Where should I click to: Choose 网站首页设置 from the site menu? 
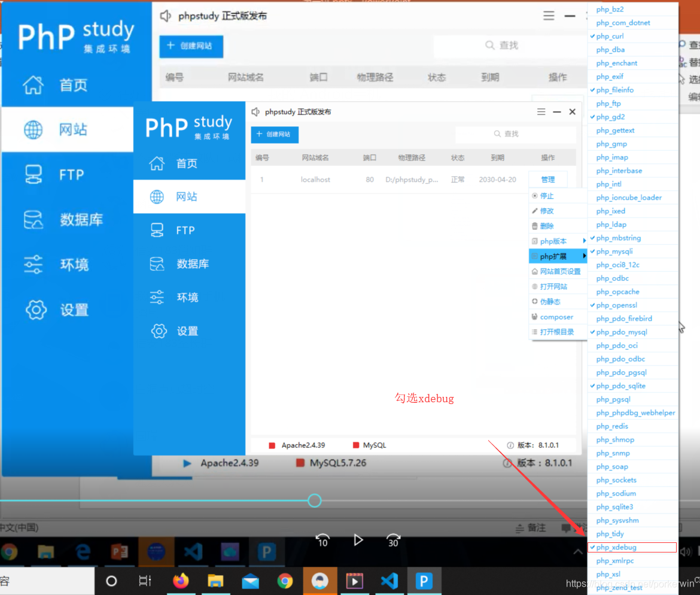[x=558, y=272]
